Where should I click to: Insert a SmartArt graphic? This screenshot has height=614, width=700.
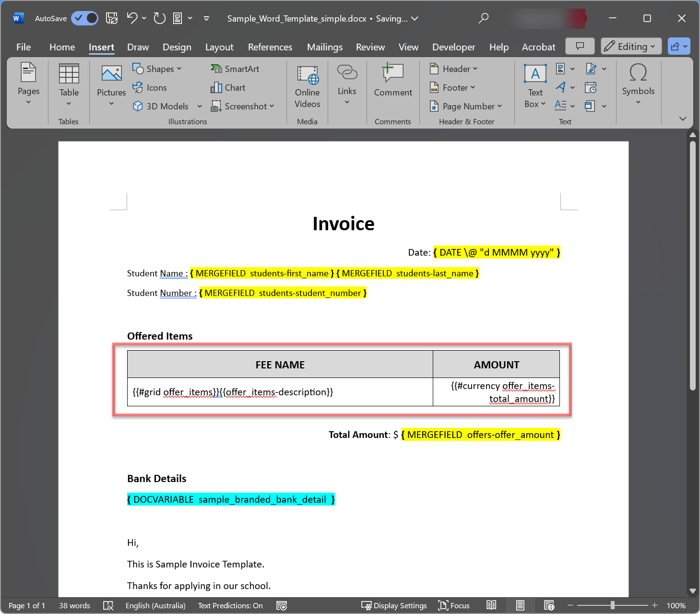coord(235,69)
